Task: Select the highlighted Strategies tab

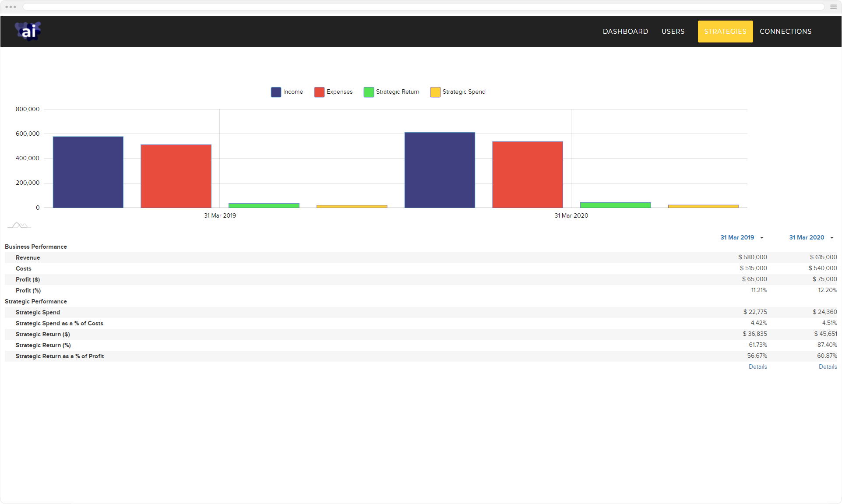Action: point(725,32)
